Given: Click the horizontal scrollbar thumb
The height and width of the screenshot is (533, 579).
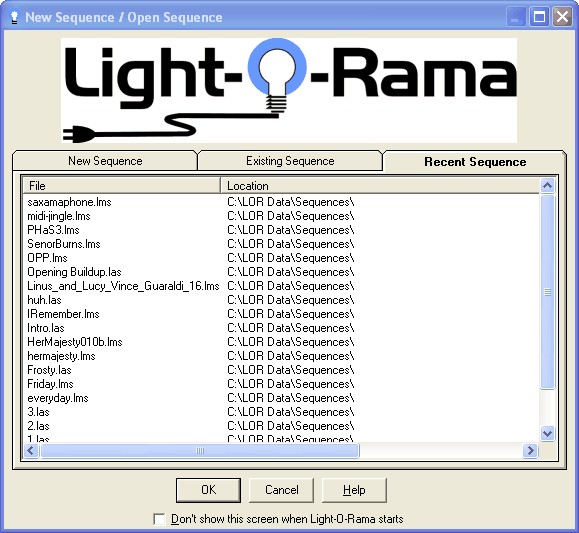Looking at the screenshot, I should click(200, 451).
